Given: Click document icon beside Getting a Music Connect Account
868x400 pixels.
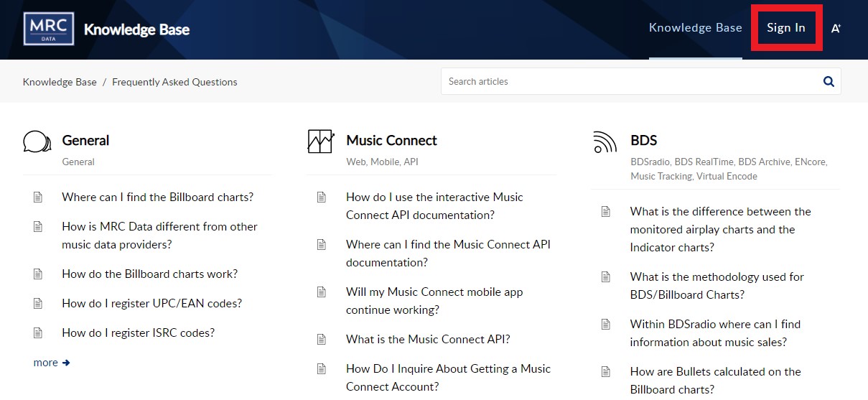Looking at the screenshot, I should [322, 369].
